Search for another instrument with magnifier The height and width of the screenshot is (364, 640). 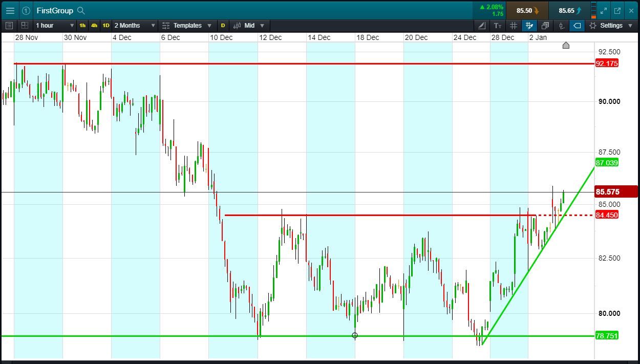tap(81, 10)
